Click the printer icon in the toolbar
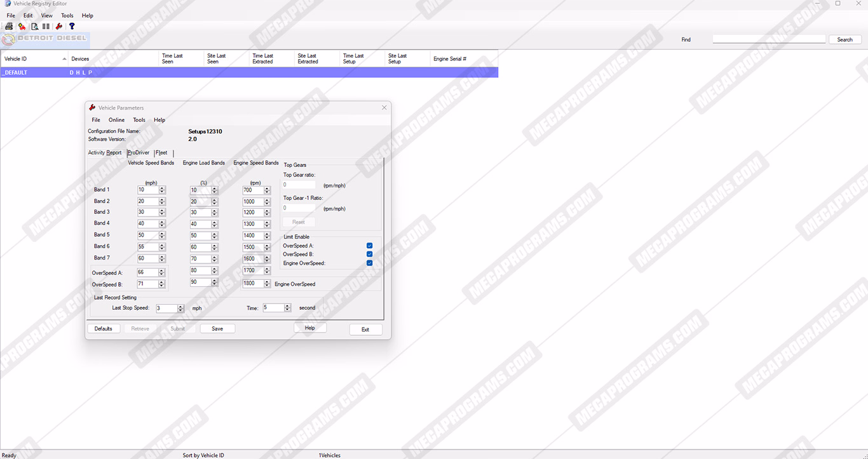Screen dimensions: 868x459 pos(9,27)
